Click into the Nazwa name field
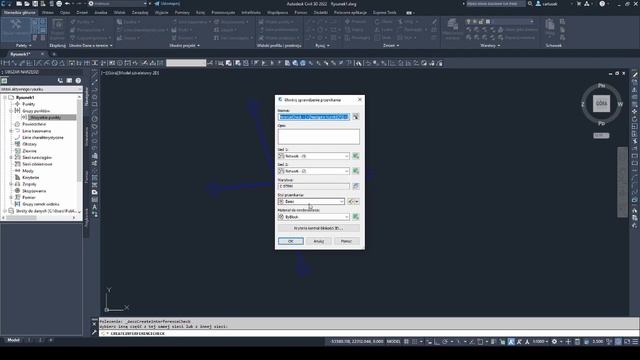Screen dimensions: 640x360 point(314,117)
